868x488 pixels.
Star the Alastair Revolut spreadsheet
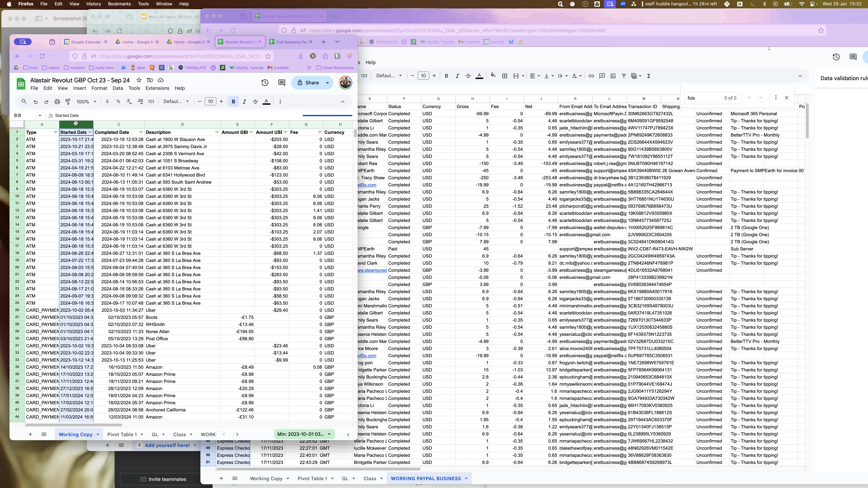(139, 80)
